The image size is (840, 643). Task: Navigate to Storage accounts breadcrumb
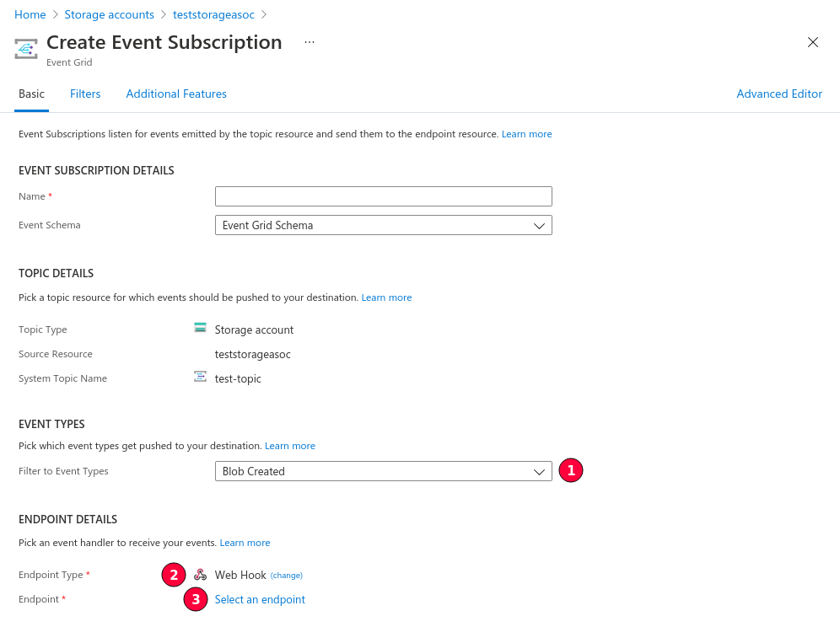pos(110,14)
